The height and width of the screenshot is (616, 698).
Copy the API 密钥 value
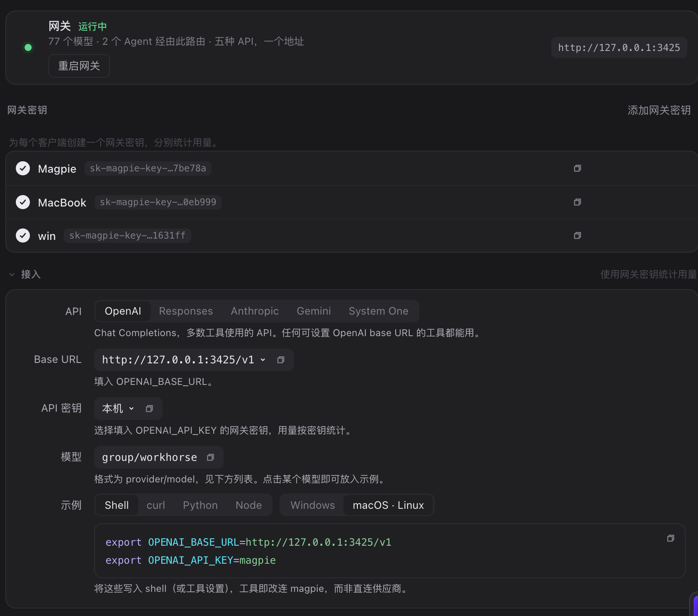click(x=149, y=409)
